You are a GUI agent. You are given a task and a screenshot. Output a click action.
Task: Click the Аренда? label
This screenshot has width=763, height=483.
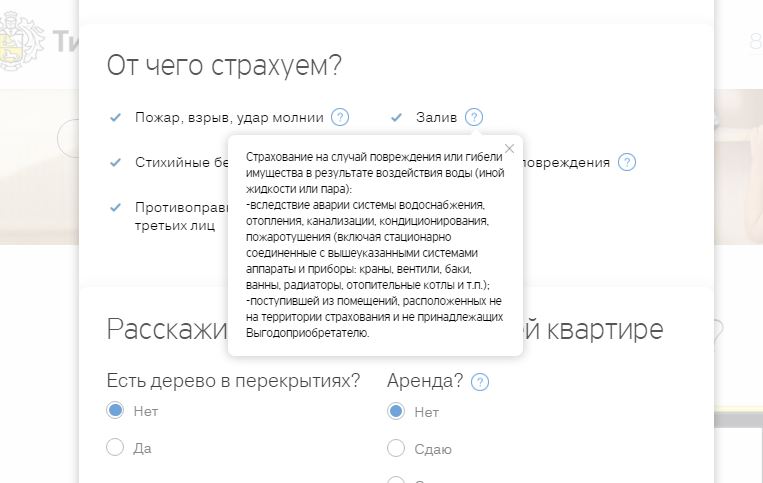[425, 381]
